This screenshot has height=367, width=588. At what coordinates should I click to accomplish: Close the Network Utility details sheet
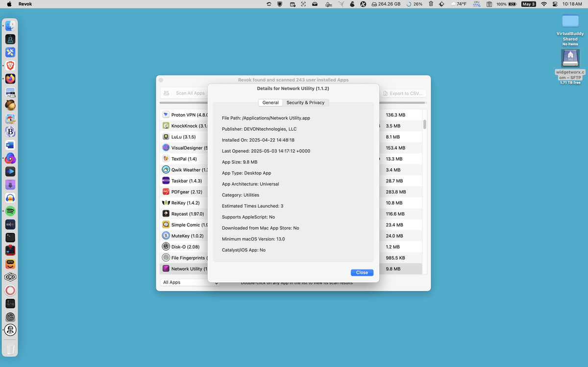362,272
